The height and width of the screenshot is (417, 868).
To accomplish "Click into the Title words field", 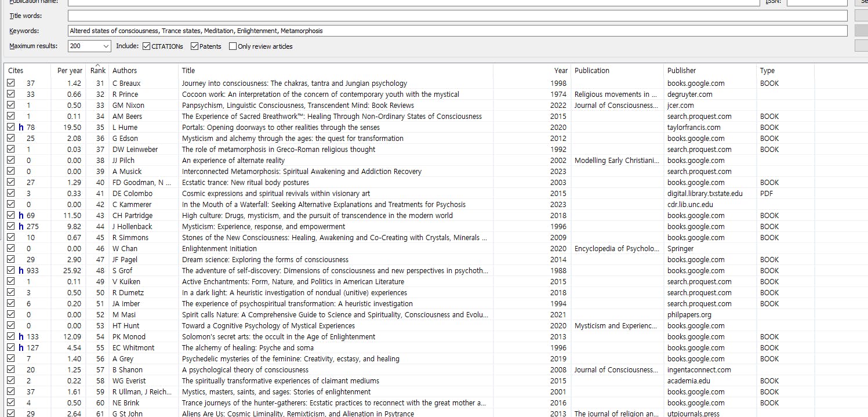I will coord(457,16).
